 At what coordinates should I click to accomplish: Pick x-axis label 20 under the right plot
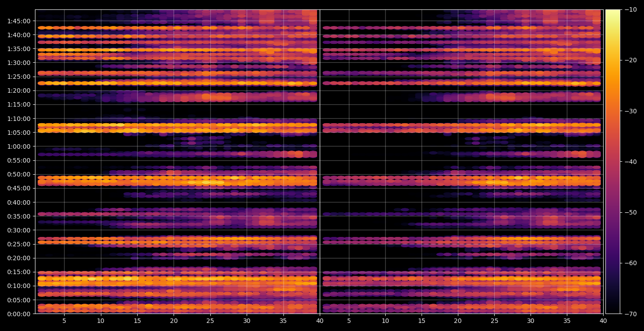(x=458, y=321)
